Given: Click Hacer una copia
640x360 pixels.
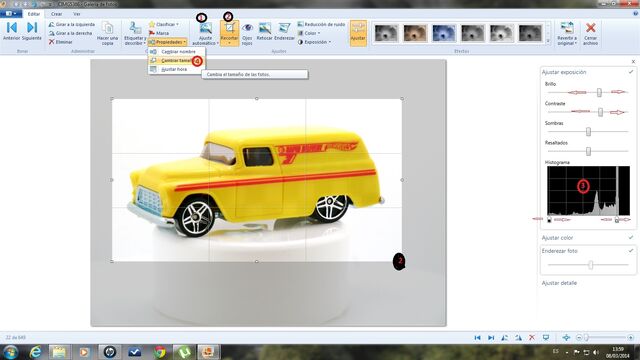Looking at the screenshot, I should pos(107,33).
